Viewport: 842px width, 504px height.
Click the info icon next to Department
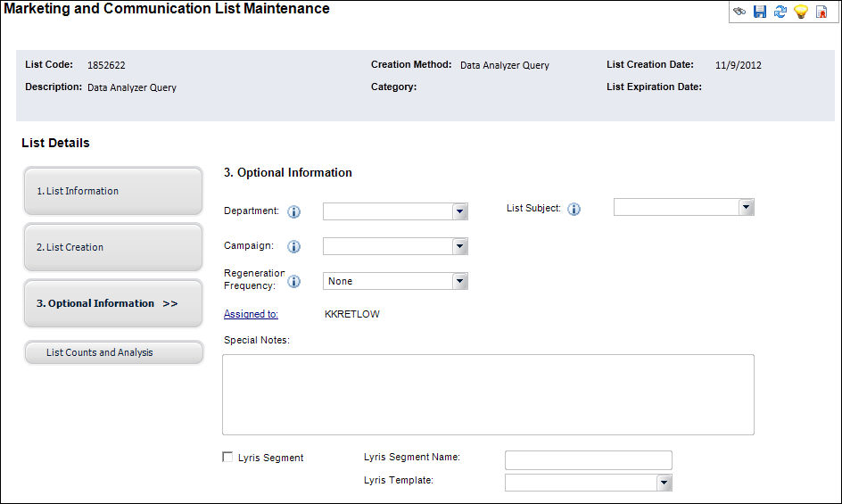tap(294, 211)
